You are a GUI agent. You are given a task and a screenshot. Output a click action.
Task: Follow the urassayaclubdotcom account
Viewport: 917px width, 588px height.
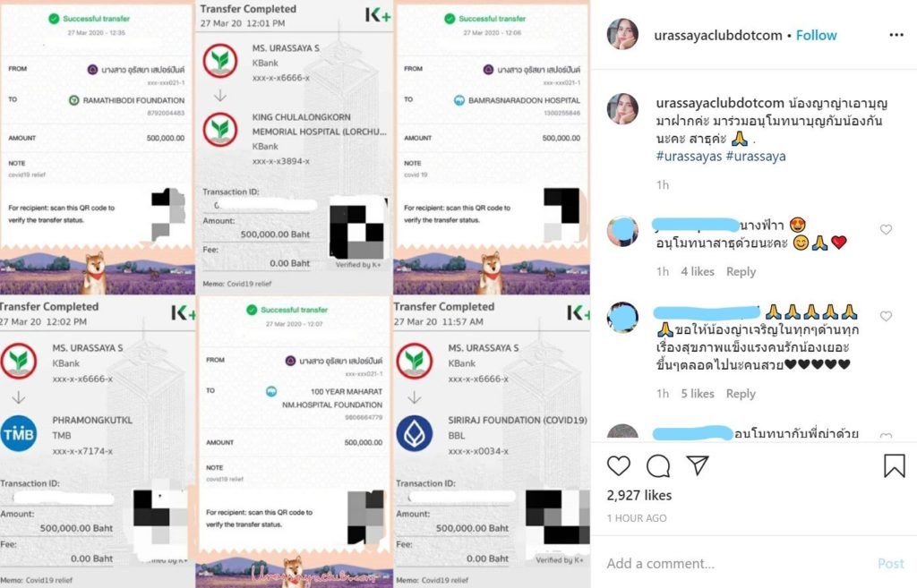(816, 35)
